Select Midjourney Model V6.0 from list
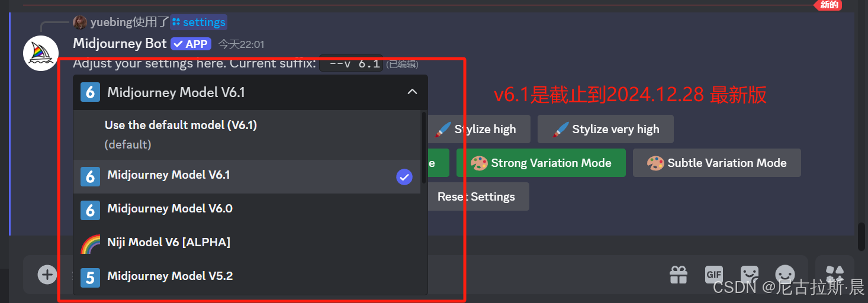The height and width of the screenshot is (303, 868). pos(247,209)
